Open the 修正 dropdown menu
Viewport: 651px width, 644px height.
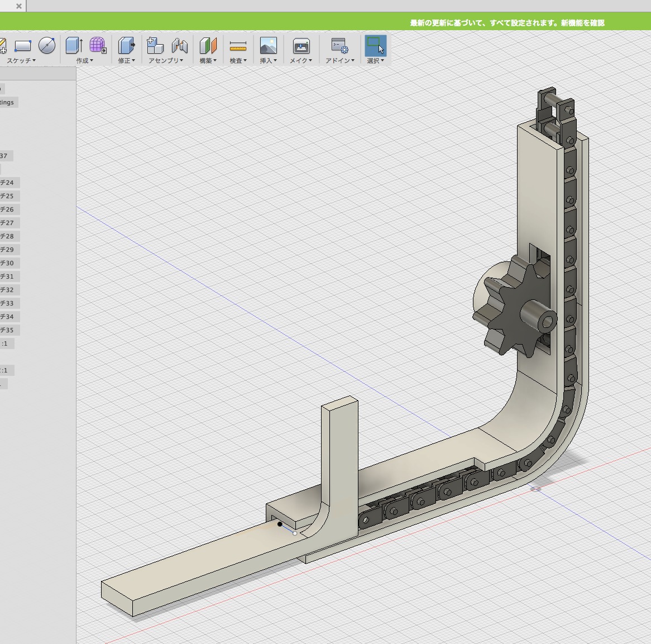(126, 60)
